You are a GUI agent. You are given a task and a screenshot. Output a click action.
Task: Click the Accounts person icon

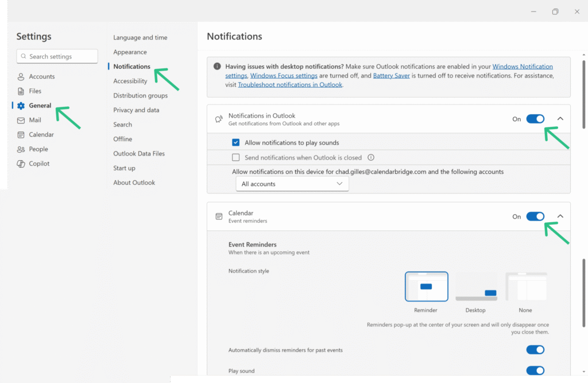click(x=21, y=76)
